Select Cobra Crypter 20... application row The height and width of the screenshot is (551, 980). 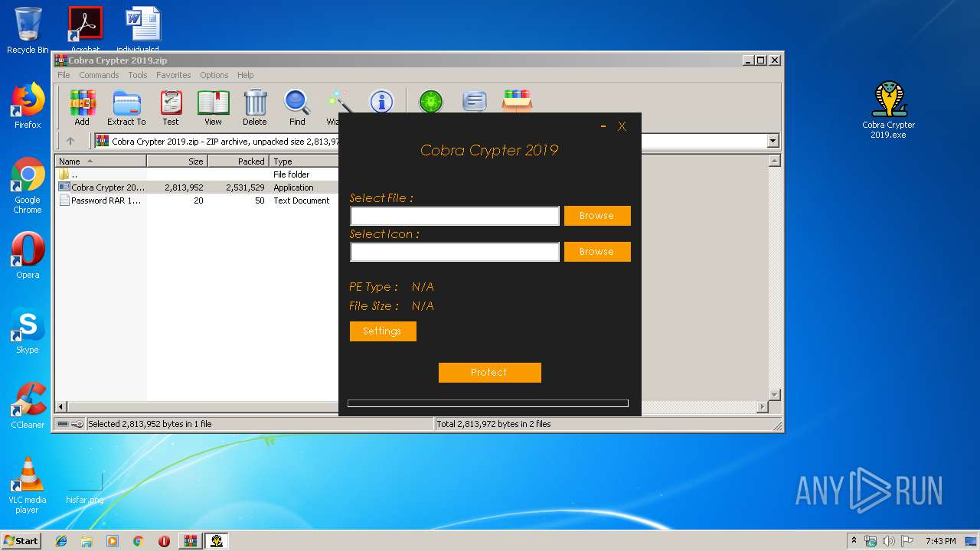(x=198, y=187)
